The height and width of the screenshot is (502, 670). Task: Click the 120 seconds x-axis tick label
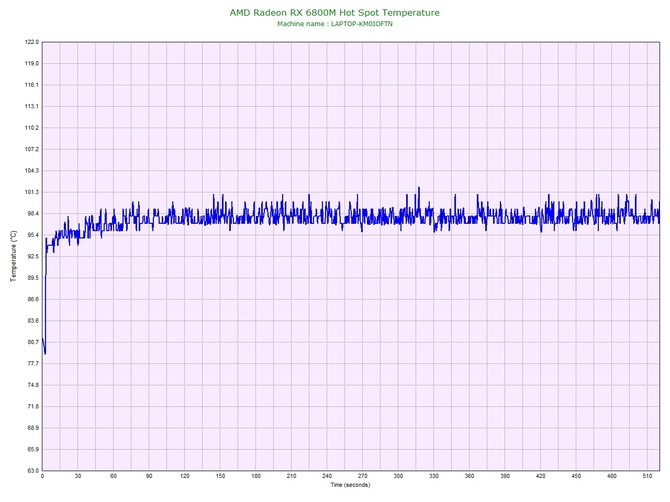coord(185,476)
